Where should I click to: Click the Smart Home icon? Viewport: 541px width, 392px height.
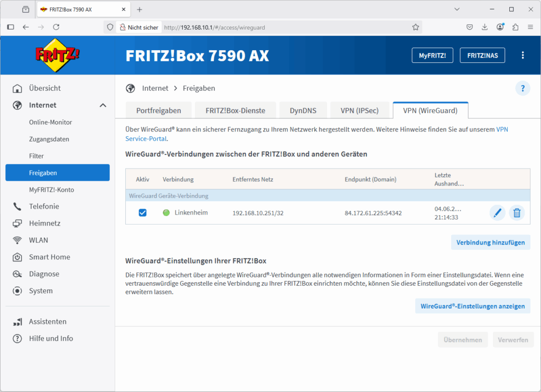tap(17, 257)
